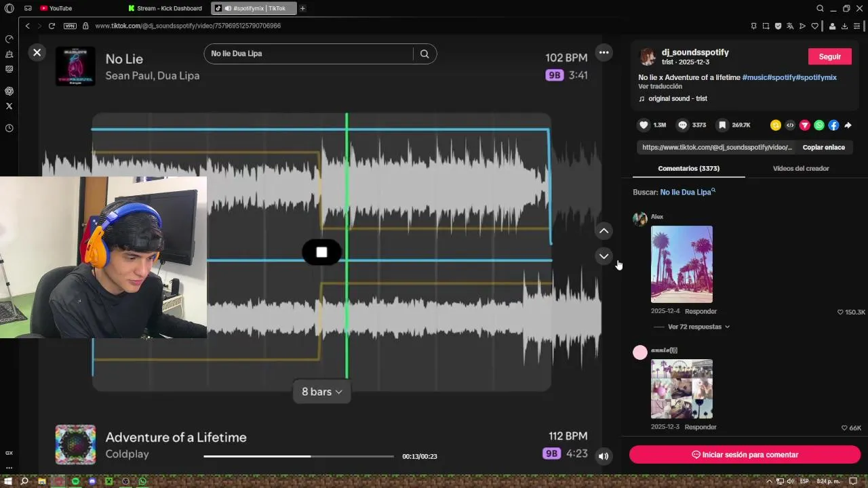This screenshot has height=488, width=868.
Task: Switch to 'Stream - Kick Dashboard' tab
Action: (x=166, y=8)
